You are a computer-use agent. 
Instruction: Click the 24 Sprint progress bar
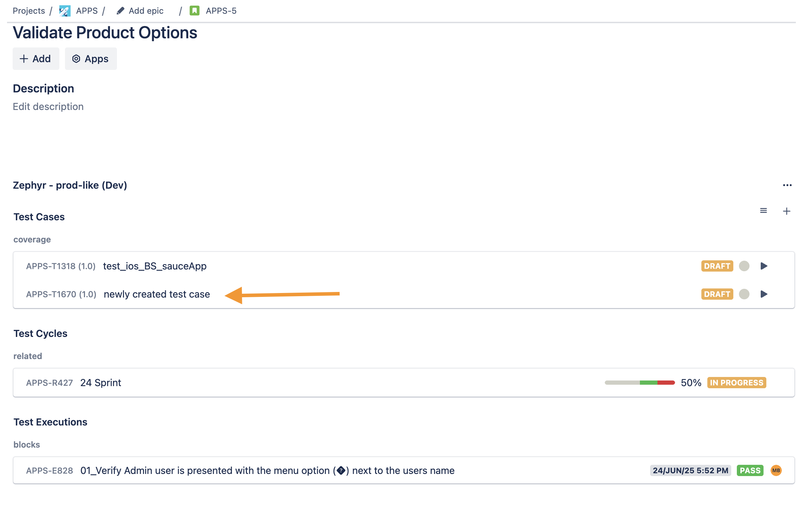(x=640, y=383)
